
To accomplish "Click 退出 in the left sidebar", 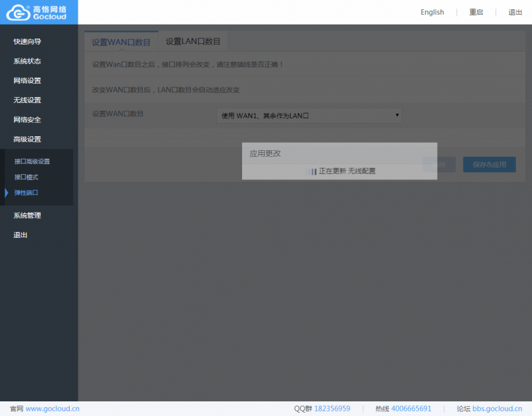I will [21, 235].
